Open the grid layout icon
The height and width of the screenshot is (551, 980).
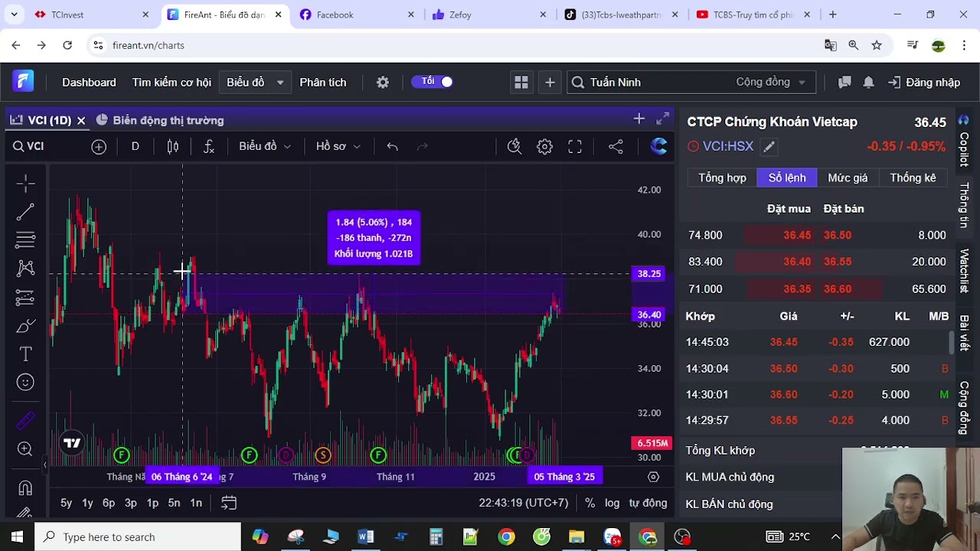[521, 82]
